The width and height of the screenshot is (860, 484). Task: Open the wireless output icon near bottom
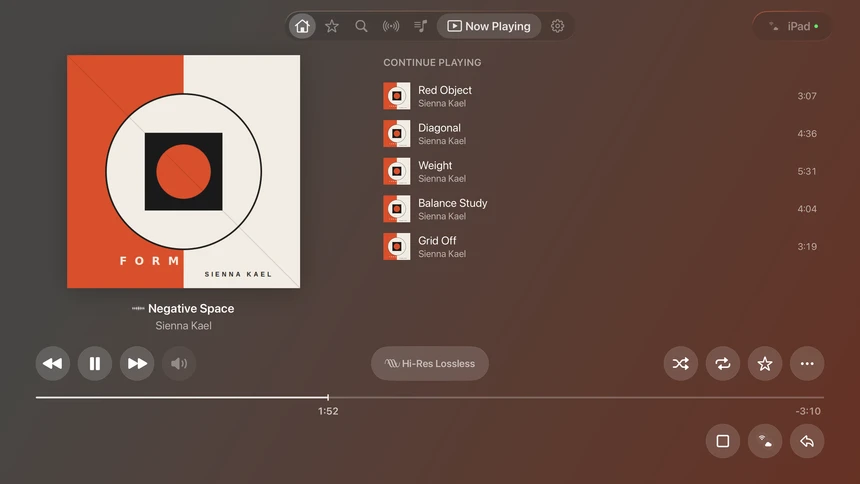(x=765, y=441)
